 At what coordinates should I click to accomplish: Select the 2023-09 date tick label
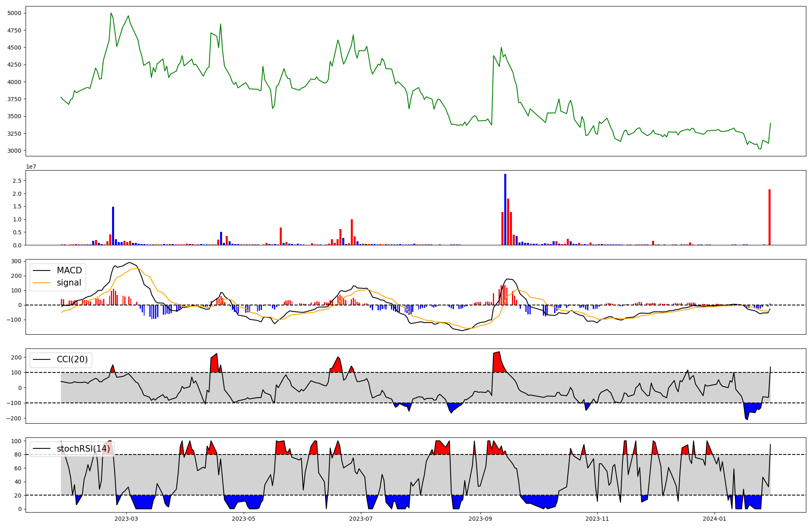click(x=480, y=519)
